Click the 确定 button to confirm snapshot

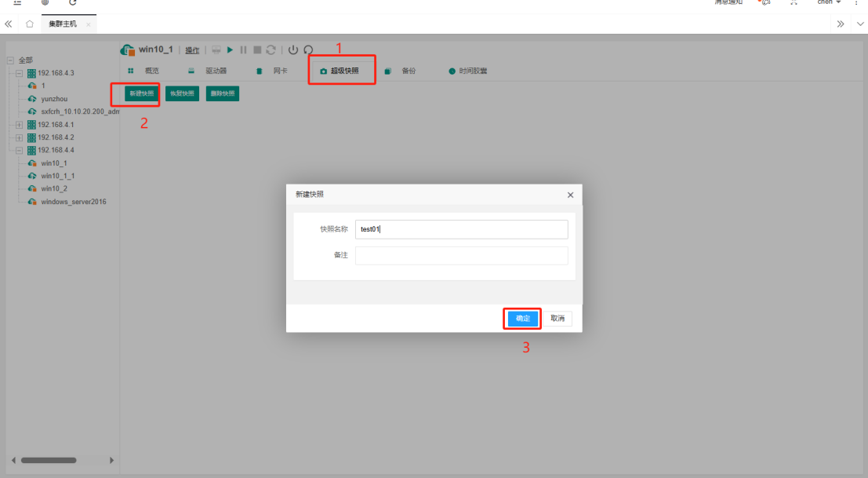point(522,319)
